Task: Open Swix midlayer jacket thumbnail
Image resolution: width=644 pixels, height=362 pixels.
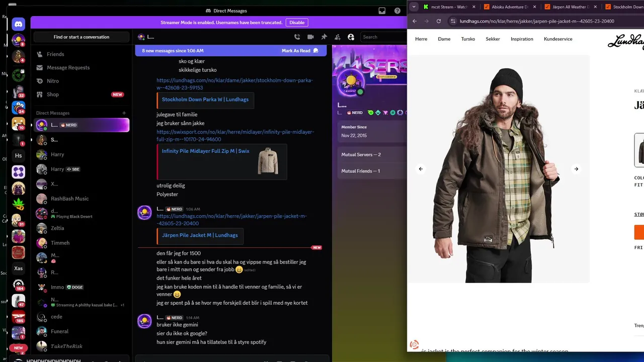Action: pyautogui.click(x=268, y=161)
